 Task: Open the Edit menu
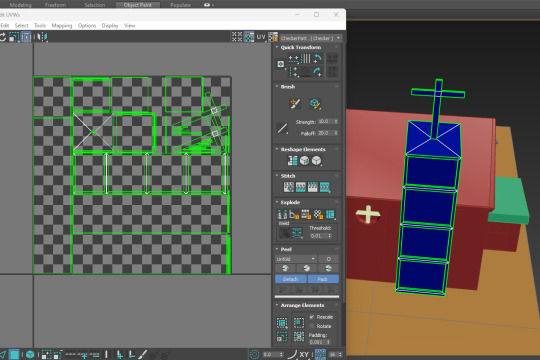coord(4,25)
